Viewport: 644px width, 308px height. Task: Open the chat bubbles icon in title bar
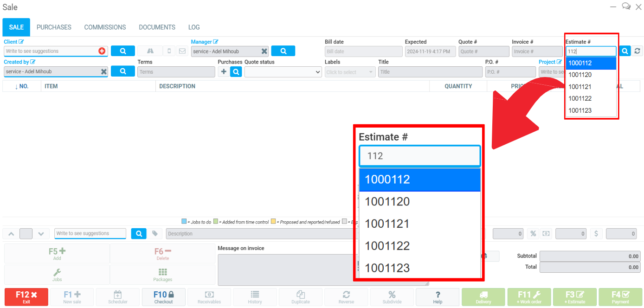[x=626, y=6]
